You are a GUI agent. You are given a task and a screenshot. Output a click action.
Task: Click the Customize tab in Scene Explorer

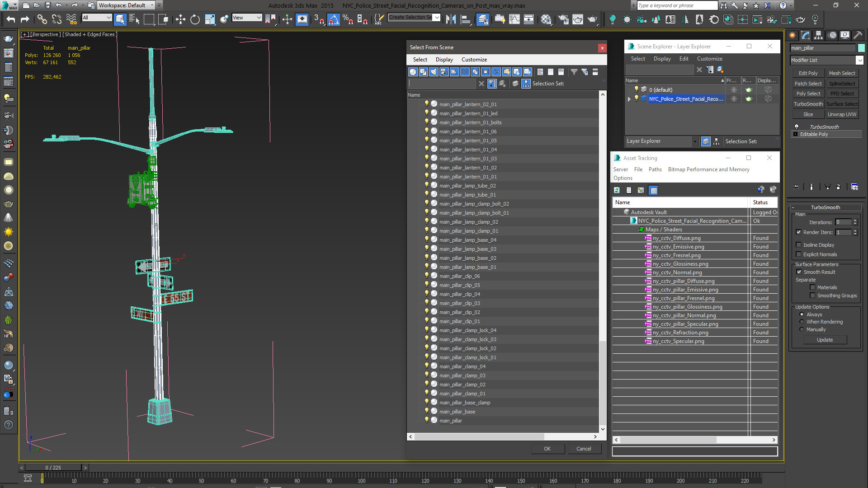tap(710, 58)
